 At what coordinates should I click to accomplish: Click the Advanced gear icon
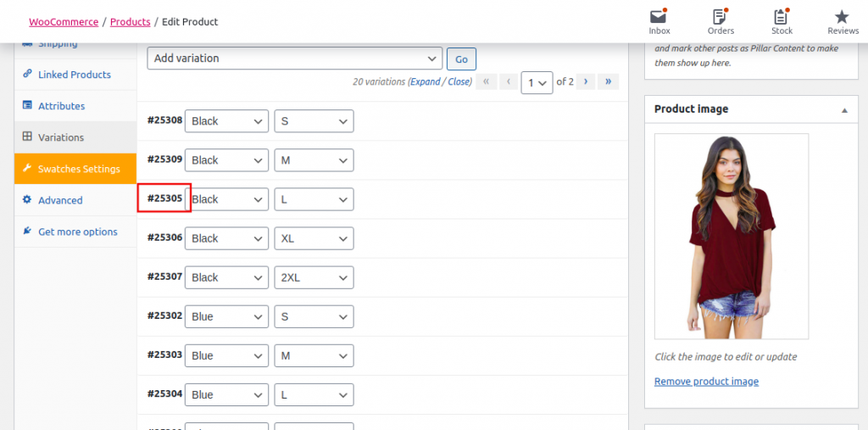(26, 200)
